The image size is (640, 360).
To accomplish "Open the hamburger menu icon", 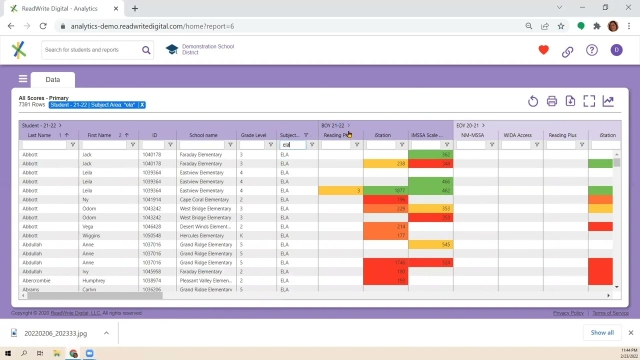I will click(23, 79).
